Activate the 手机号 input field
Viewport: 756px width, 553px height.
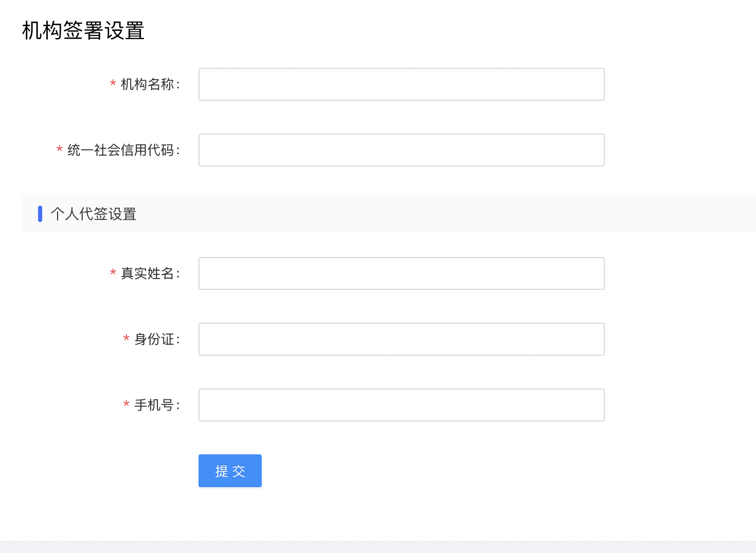coord(401,405)
